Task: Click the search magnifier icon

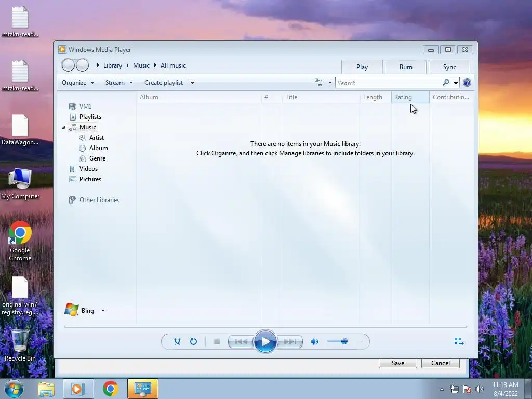Action: coord(446,83)
